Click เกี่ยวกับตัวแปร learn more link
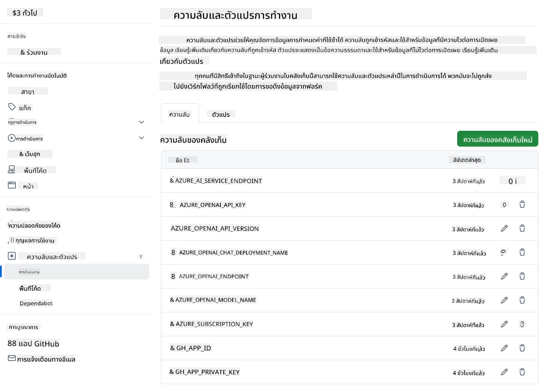This screenshot has height=392, width=544. (181, 61)
